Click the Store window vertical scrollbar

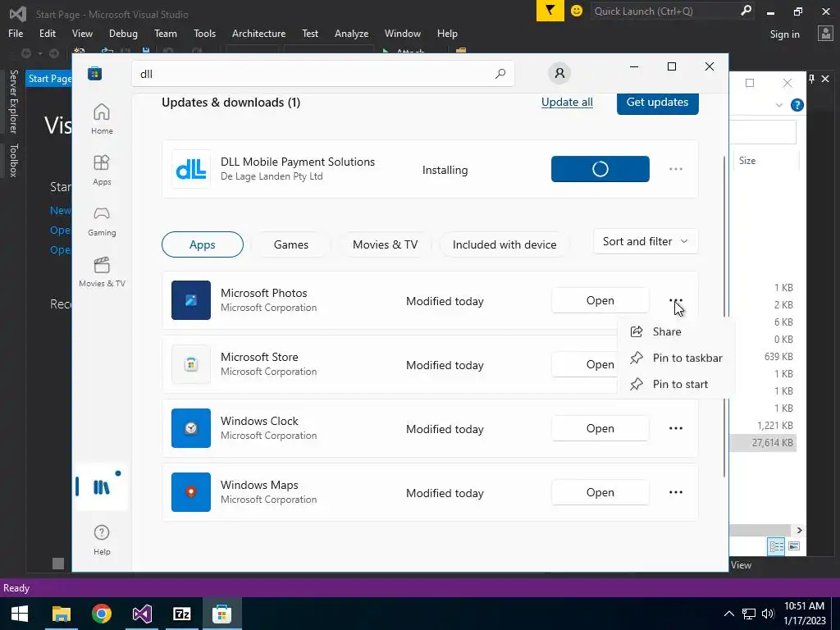725,316
